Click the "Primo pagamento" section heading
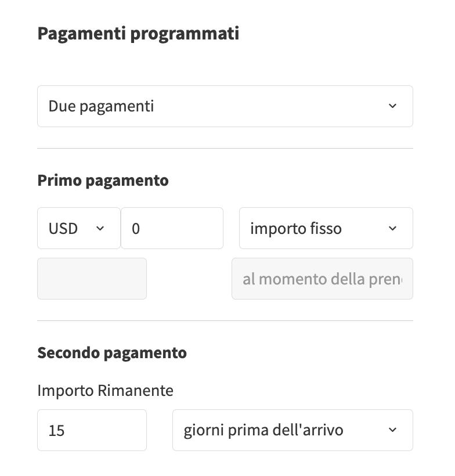455x476 pixels. pyautogui.click(x=103, y=181)
